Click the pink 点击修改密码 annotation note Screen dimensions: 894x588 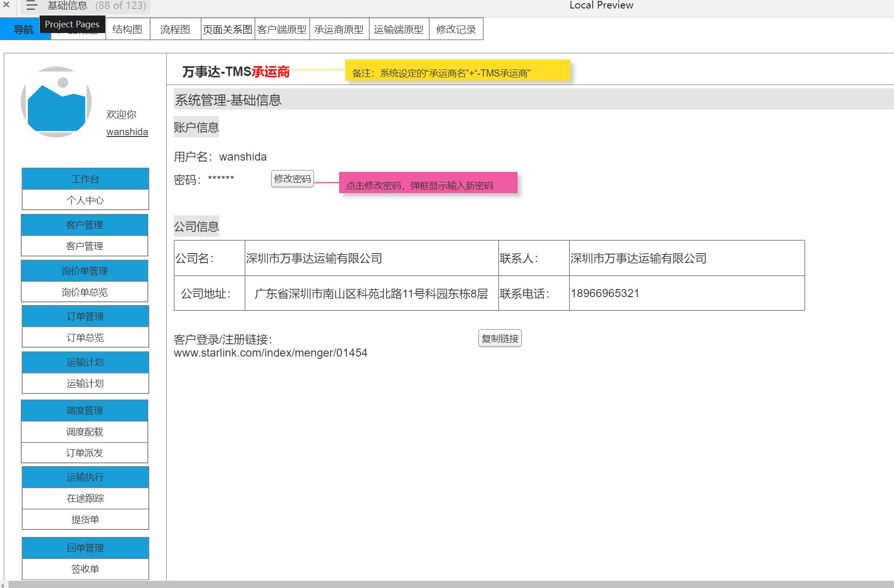click(428, 183)
